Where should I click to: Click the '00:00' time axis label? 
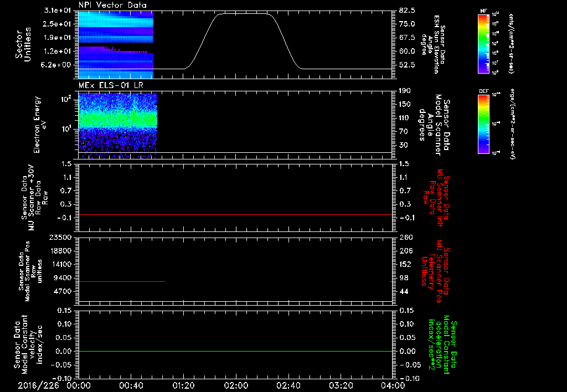click(x=78, y=385)
